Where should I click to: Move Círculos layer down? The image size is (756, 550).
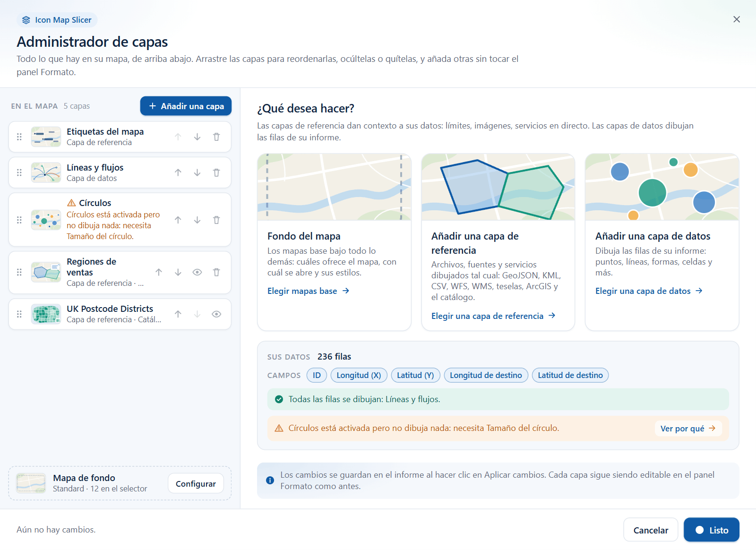[x=197, y=220]
